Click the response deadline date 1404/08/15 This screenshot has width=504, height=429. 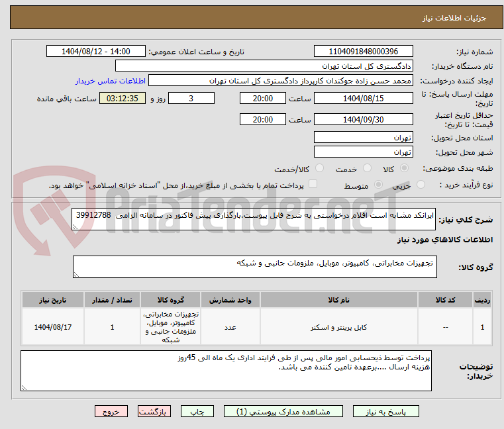pyautogui.click(x=363, y=99)
